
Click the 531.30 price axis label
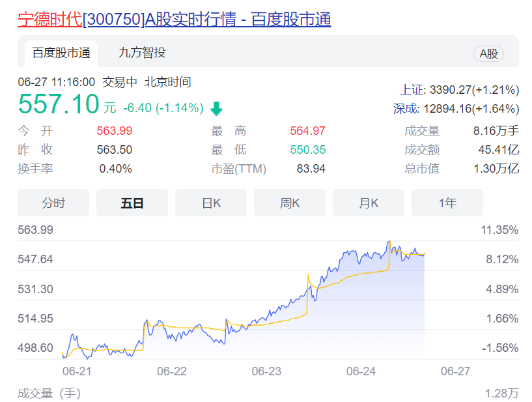tap(35, 289)
